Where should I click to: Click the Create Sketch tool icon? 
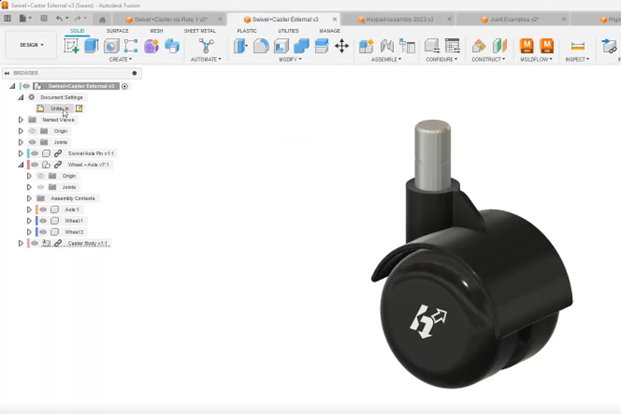[74, 46]
